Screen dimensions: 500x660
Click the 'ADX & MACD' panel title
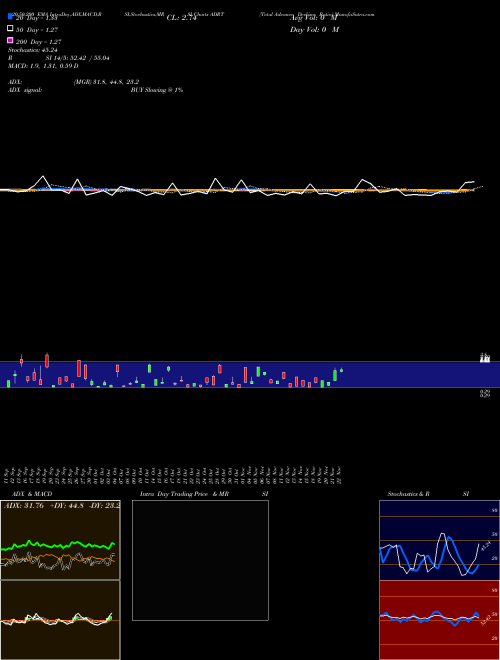point(32,494)
